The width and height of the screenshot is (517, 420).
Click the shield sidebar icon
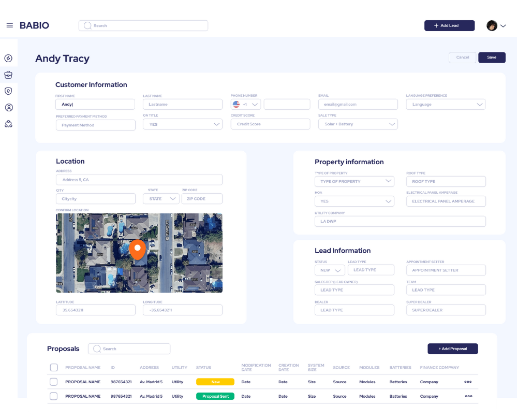tap(8, 91)
